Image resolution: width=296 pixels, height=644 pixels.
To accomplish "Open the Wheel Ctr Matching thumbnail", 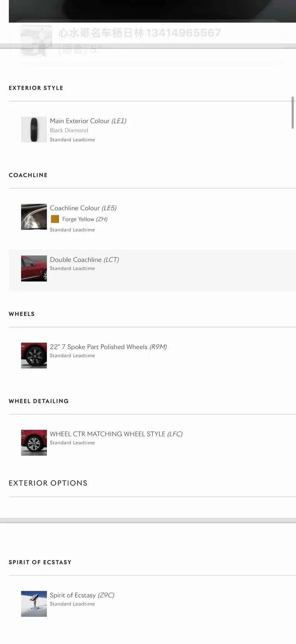I will (x=34, y=443).
